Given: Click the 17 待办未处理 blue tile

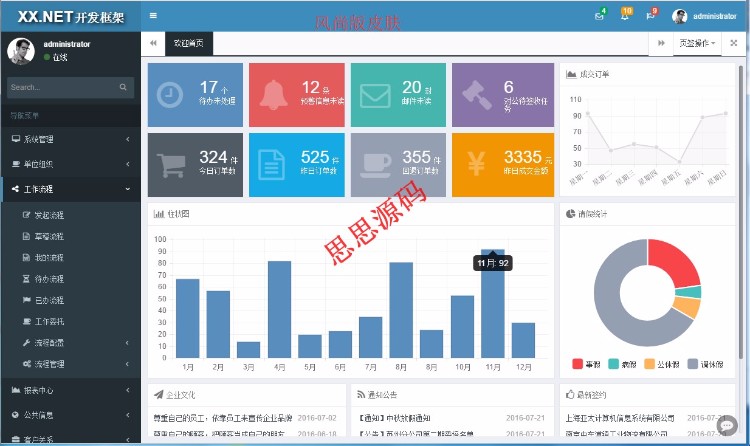Looking at the screenshot, I should [x=194, y=95].
